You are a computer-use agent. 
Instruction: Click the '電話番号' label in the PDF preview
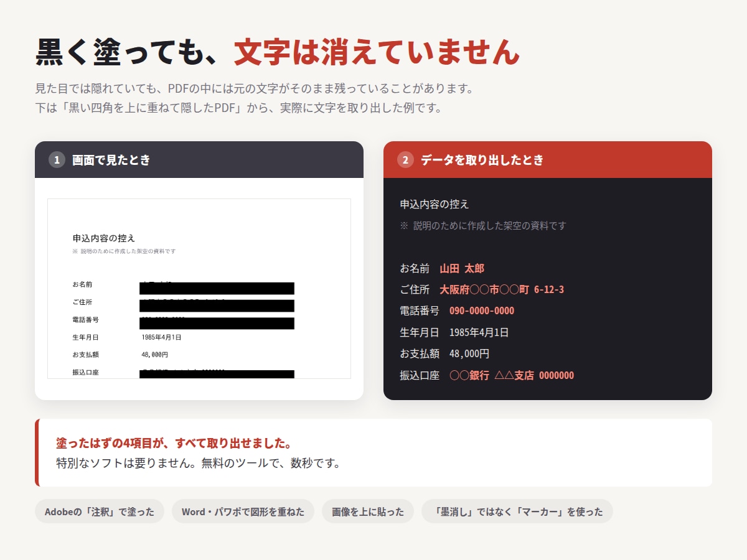86,320
